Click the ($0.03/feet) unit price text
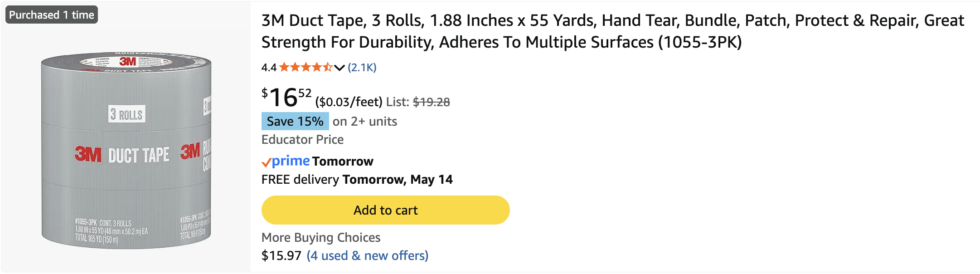This screenshot has width=980, height=274. [349, 102]
